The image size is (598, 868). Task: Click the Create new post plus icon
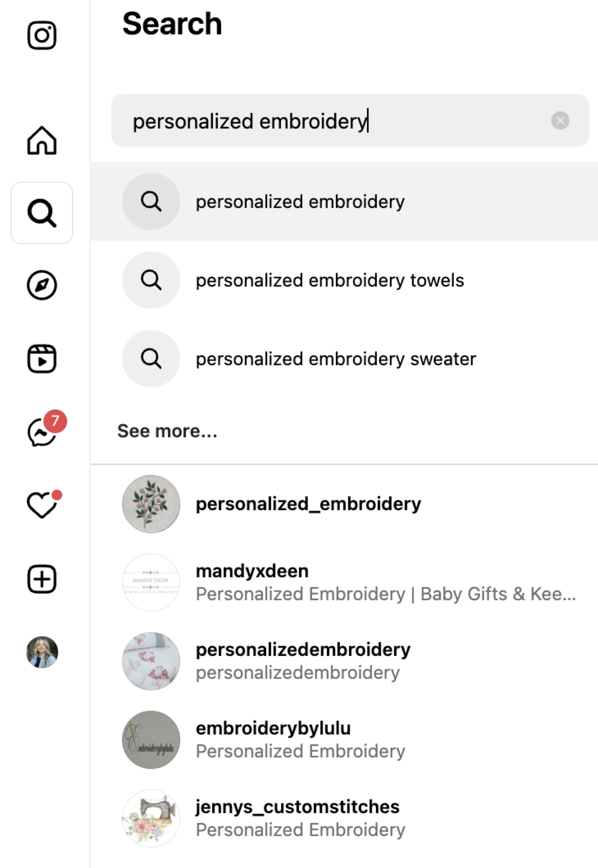tap(42, 579)
